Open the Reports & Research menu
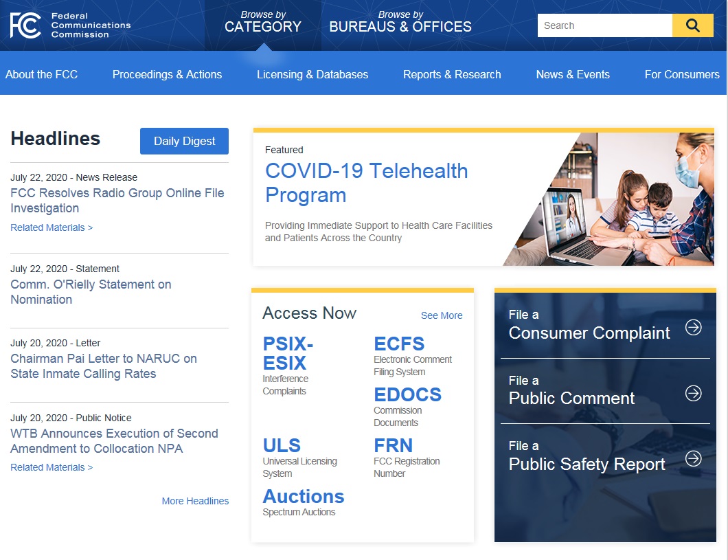728x560 pixels. coord(452,74)
